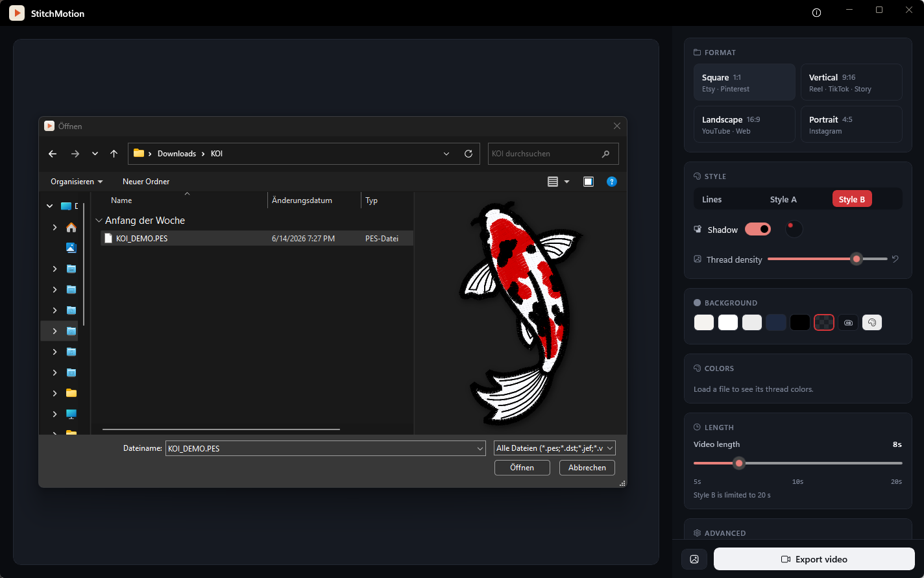This screenshot has height=578, width=924.
Task: Adjust the shadow direction dial
Action: click(794, 229)
